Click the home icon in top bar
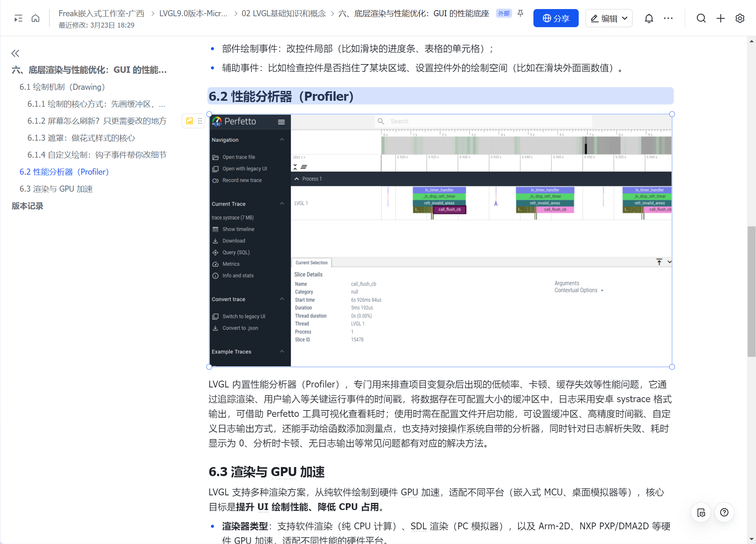Screen dimensions: 756x544 pyautogui.click(x=35, y=18)
